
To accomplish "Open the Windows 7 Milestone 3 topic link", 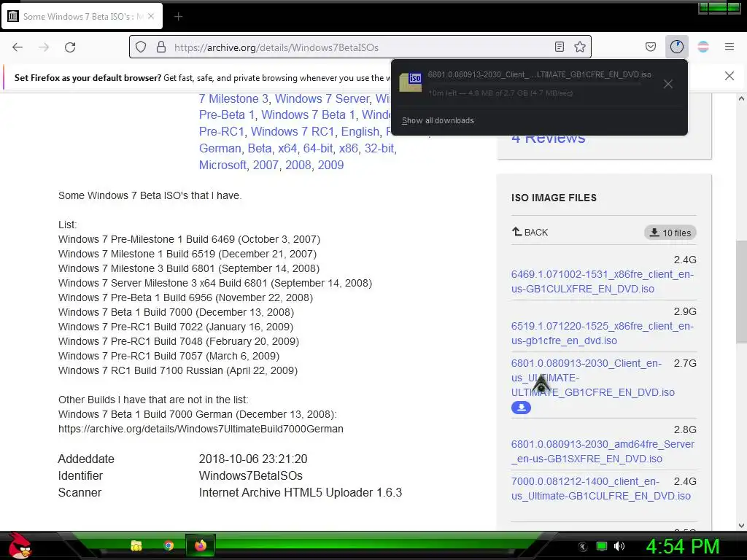I will 233,98.
